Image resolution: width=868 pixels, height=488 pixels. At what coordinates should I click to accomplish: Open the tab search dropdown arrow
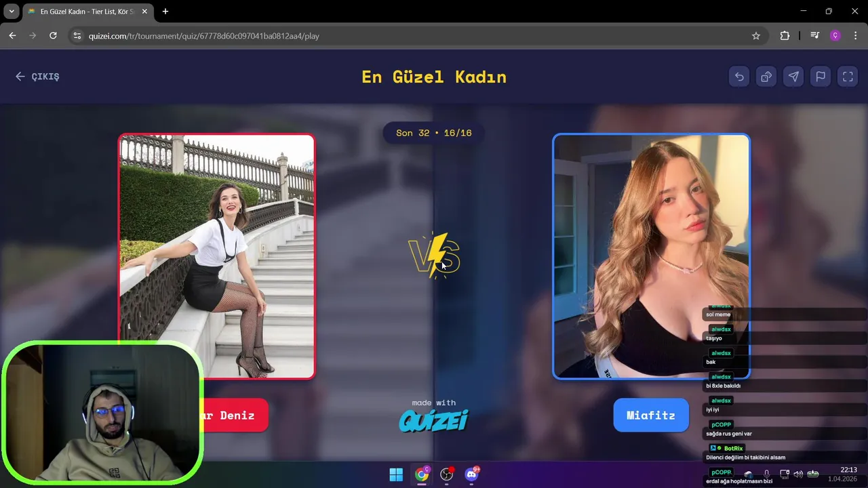click(x=12, y=12)
